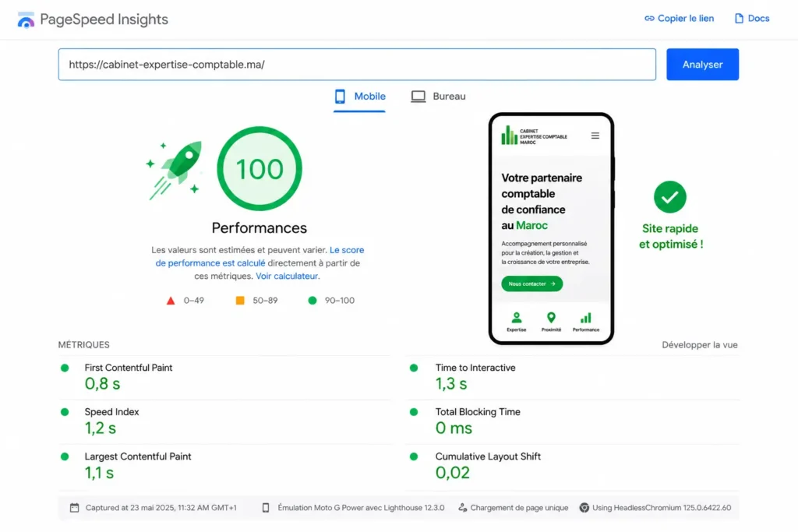This screenshot has width=798, height=532.
Task: Click the Proximité location pin icon
Action: click(x=551, y=318)
